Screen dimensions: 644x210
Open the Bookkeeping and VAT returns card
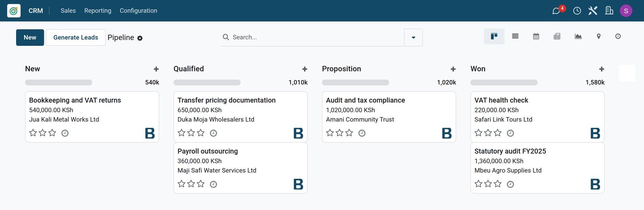click(92, 117)
